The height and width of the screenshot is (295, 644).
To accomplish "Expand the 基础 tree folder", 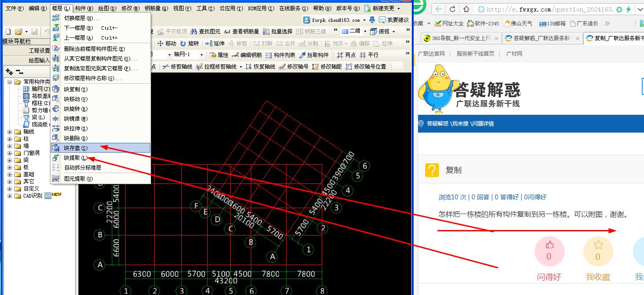I will pos(10,174).
